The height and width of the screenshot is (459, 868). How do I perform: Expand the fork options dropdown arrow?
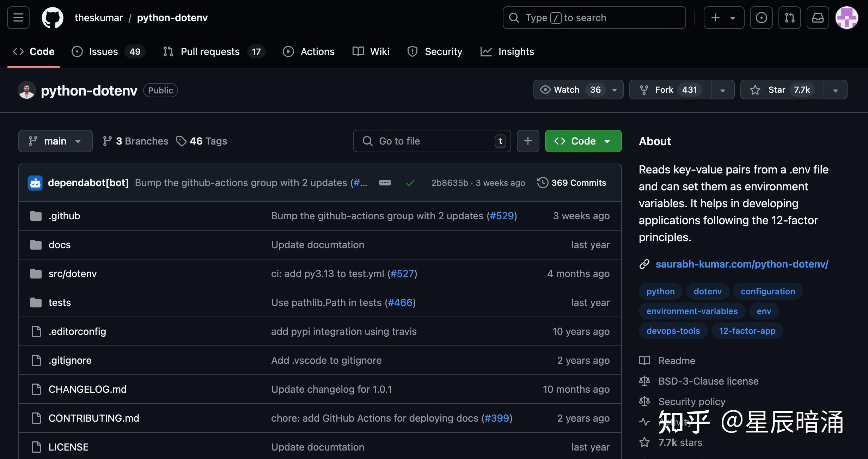pyautogui.click(x=722, y=90)
